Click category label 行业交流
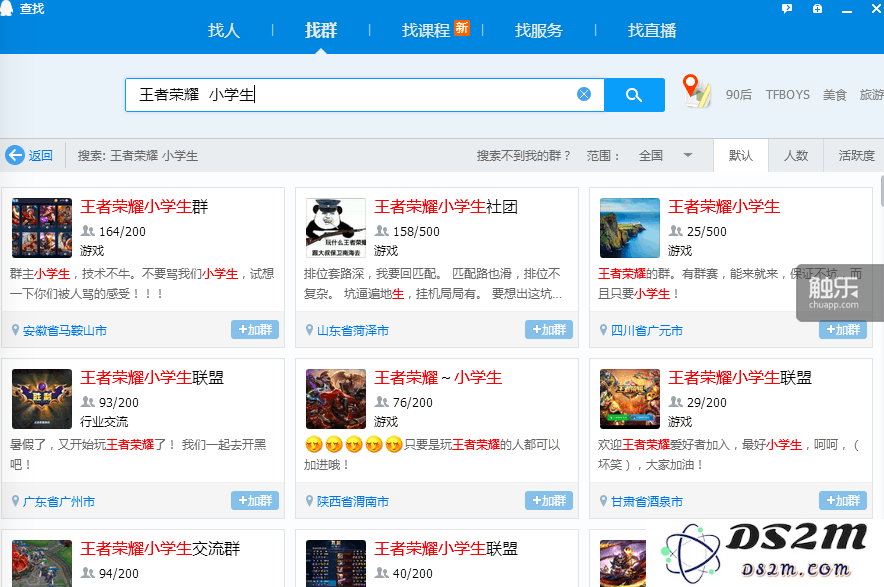This screenshot has height=587, width=884. [104, 422]
